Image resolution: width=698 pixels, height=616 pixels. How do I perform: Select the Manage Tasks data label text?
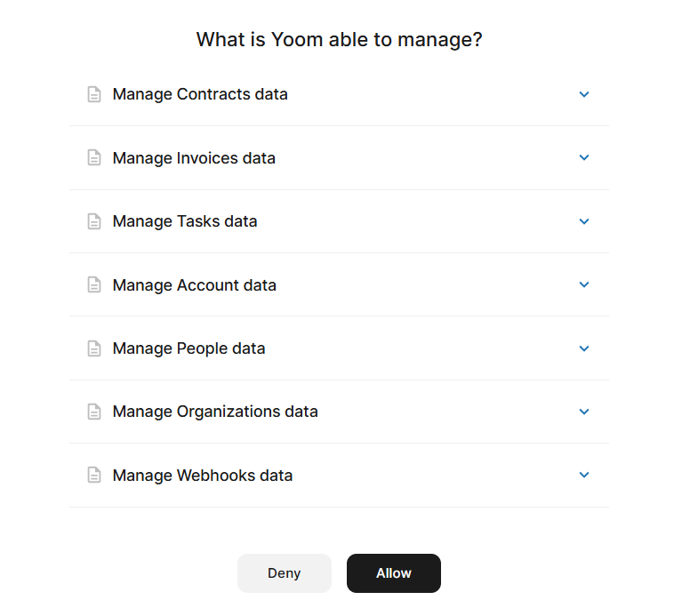click(185, 221)
